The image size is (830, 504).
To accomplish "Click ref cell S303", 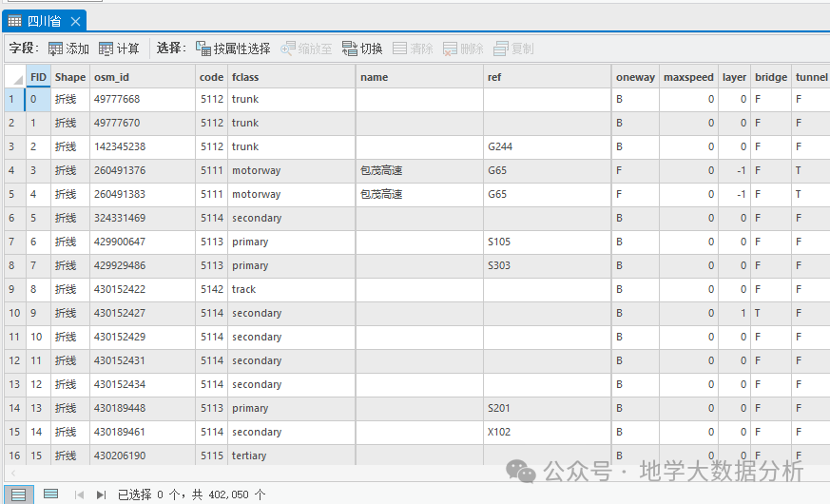I will [x=548, y=265].
